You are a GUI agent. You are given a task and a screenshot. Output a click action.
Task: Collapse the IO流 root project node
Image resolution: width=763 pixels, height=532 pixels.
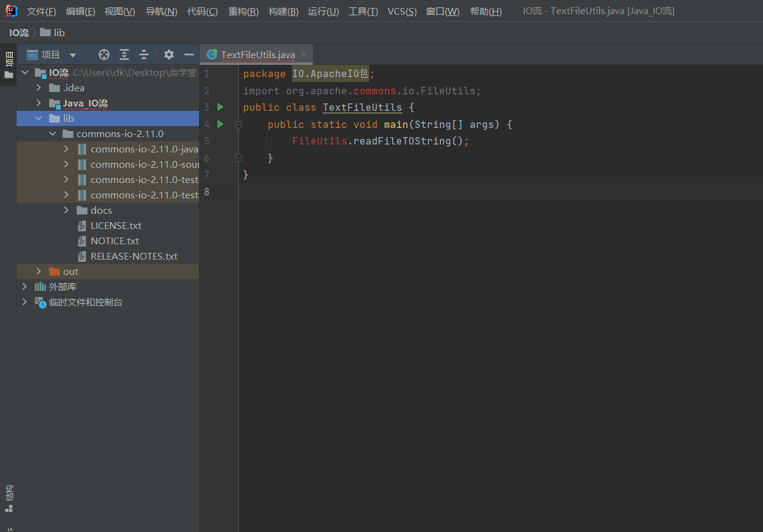pyautogui.click(x=25, y=72)
